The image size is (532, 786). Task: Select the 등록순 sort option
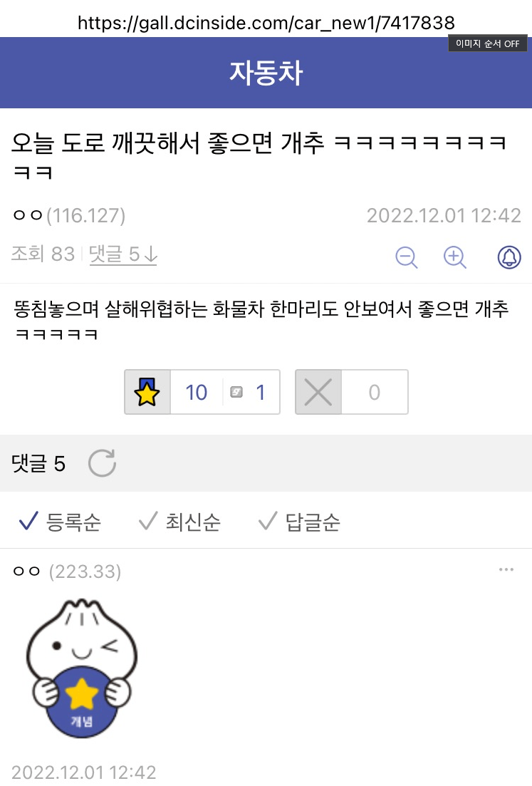point(60,522)
